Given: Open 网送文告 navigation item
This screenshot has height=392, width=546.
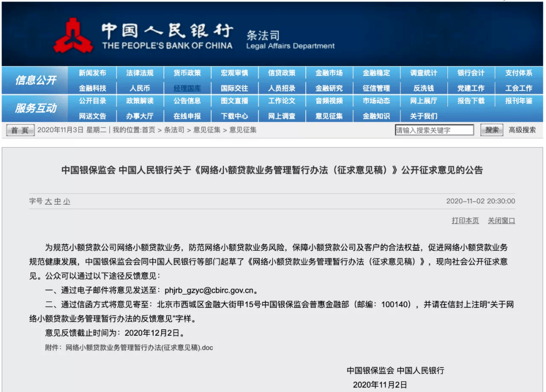Looking at the screenshot, I should click(x=93, y=116).
